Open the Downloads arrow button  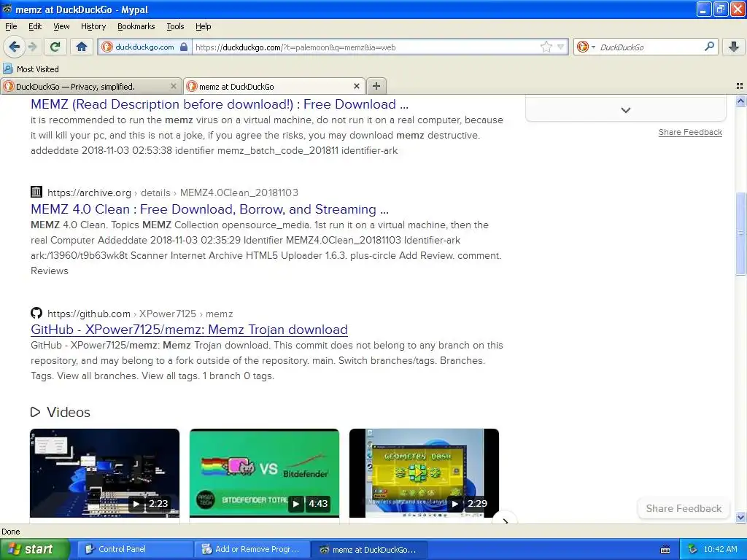click(734, 47)
